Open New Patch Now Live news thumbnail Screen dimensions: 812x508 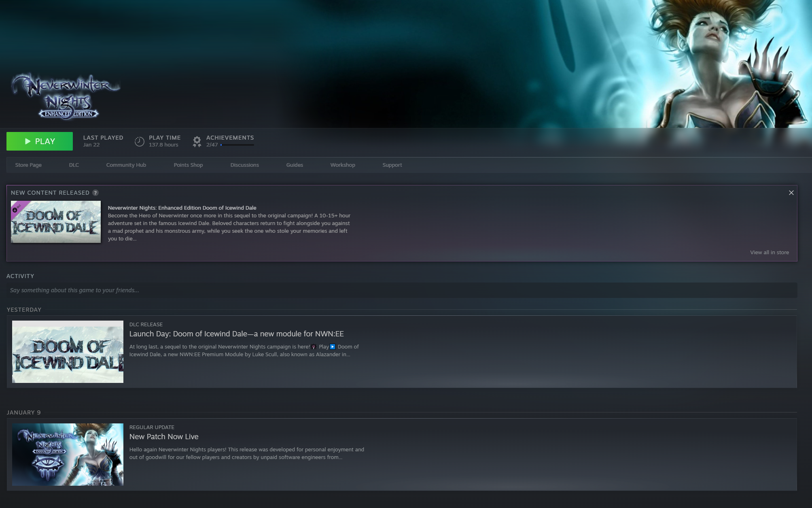(68, 454)
